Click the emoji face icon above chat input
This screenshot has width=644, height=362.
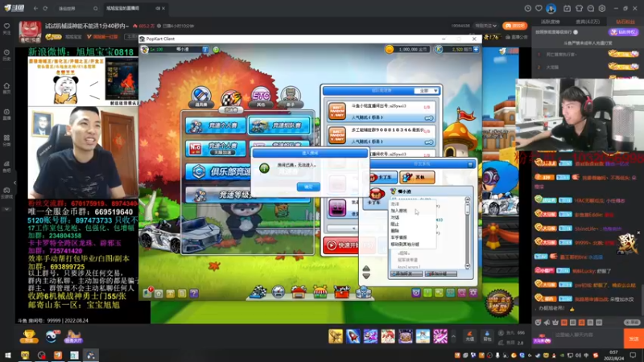[x=538, y=323]
